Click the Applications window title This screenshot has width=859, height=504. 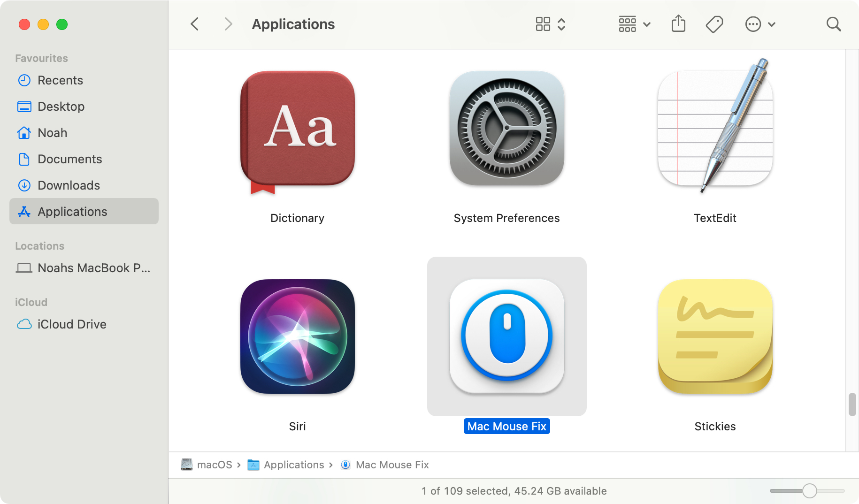click(x=293, y=24)
